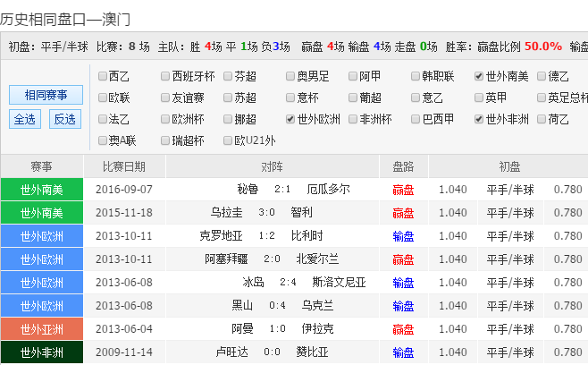Click the 盘路 column header
This screenshot has height=365, width=588.
[404, 166]
